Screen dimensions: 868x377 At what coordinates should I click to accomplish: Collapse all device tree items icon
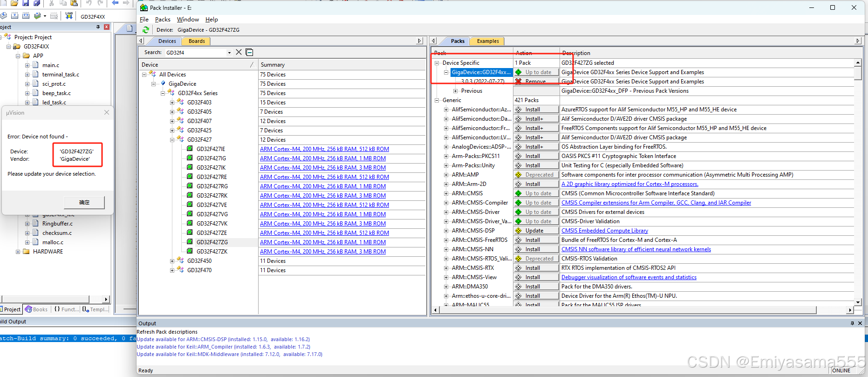coord(249,52)
